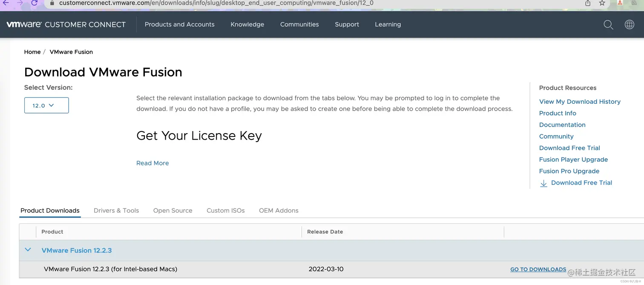Image resolution: width=644 pixels, height=285 pixels.
Task: Click the VMware Customer Connect logo
Action: [x=66, y=24]
